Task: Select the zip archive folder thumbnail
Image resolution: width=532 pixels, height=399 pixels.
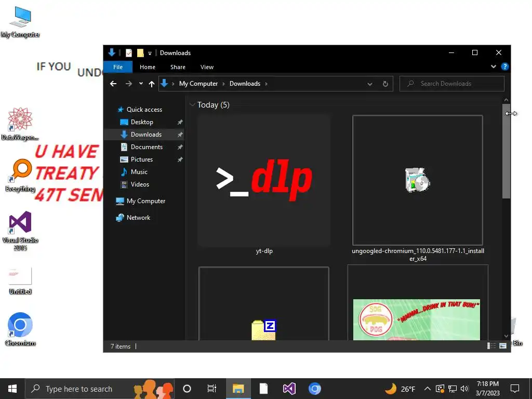Action: [x=263, y=303]
